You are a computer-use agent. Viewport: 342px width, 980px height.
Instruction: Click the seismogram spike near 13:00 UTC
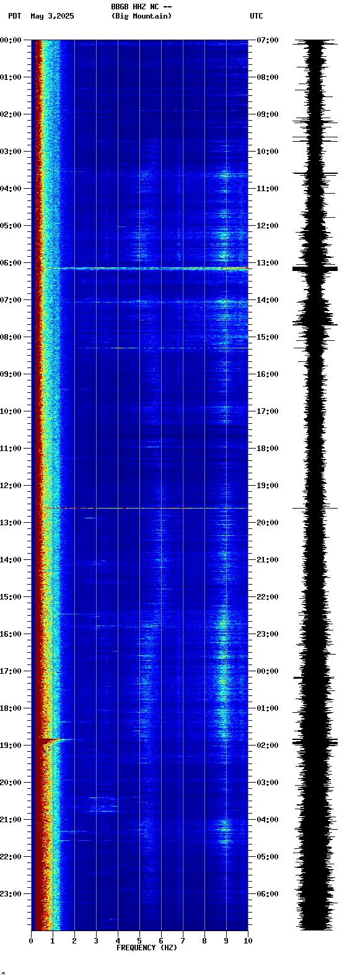pyautogui.click(x=315, y=269)
